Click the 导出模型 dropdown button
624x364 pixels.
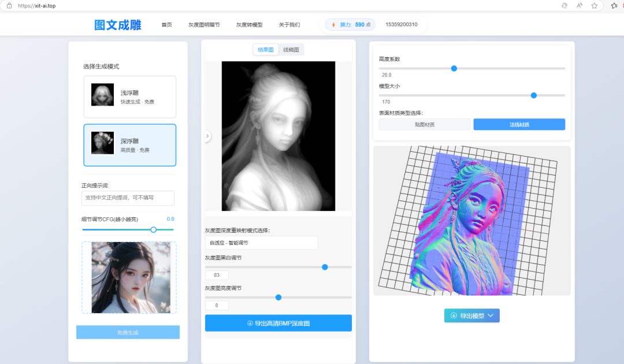472,315
